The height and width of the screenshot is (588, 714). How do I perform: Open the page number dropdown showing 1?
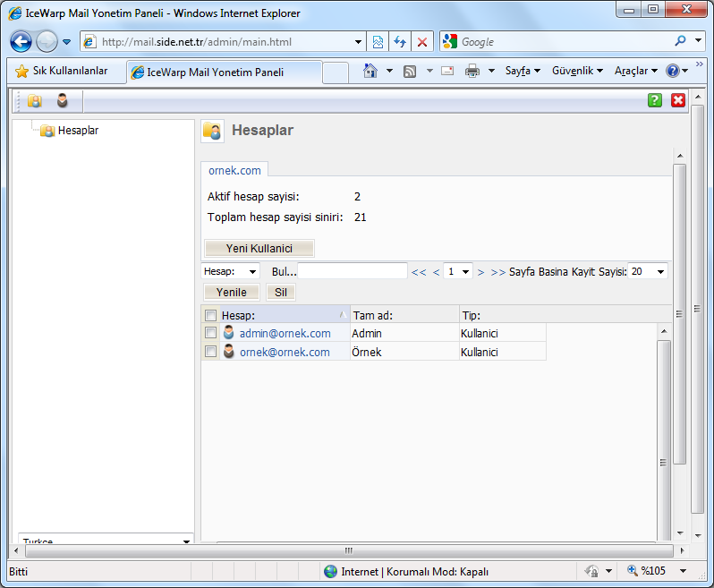click(x=457, y=272)
